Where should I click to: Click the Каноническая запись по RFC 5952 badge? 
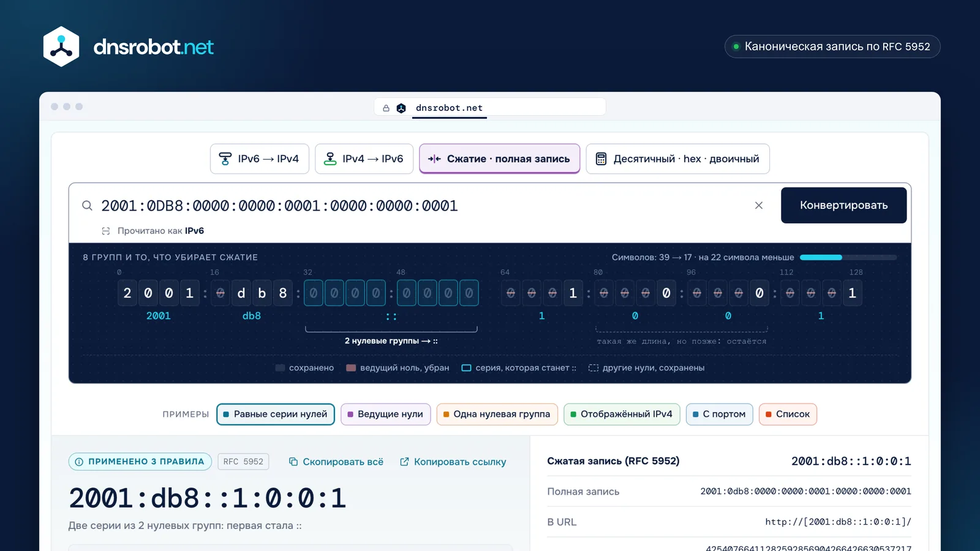[832, 47]
